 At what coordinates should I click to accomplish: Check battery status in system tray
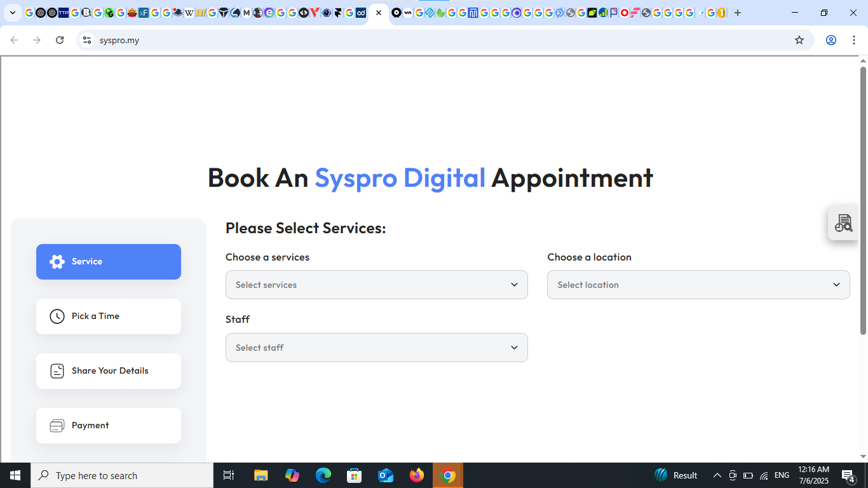(x=748, y=475)
